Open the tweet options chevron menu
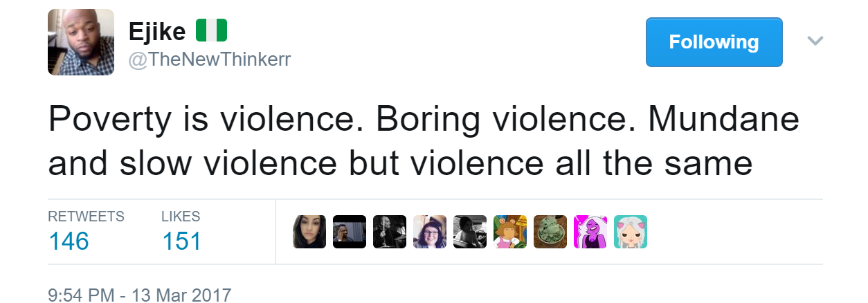Image resolution: width=868 pixels, height=303 pixels. [x=815, y=42]
